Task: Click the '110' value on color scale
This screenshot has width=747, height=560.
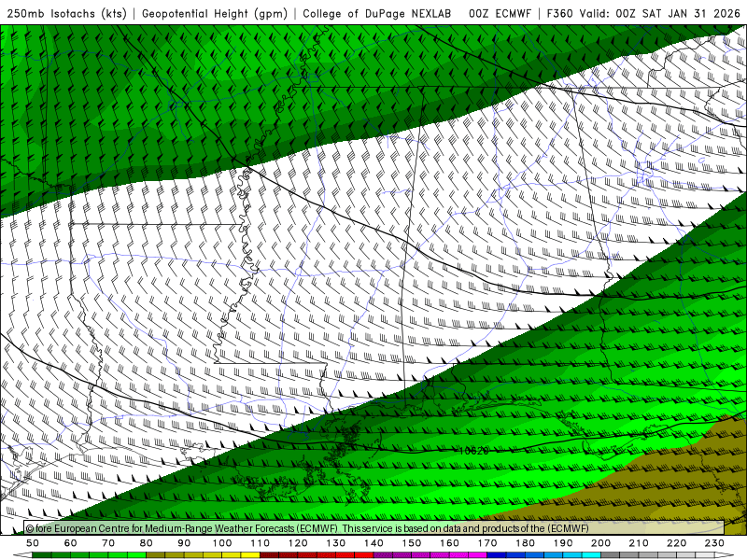Action: (x=261, y=543)
